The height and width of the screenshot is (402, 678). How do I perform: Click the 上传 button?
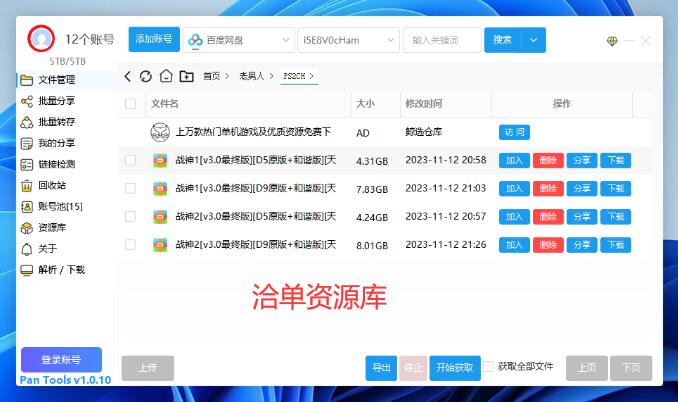148,368
